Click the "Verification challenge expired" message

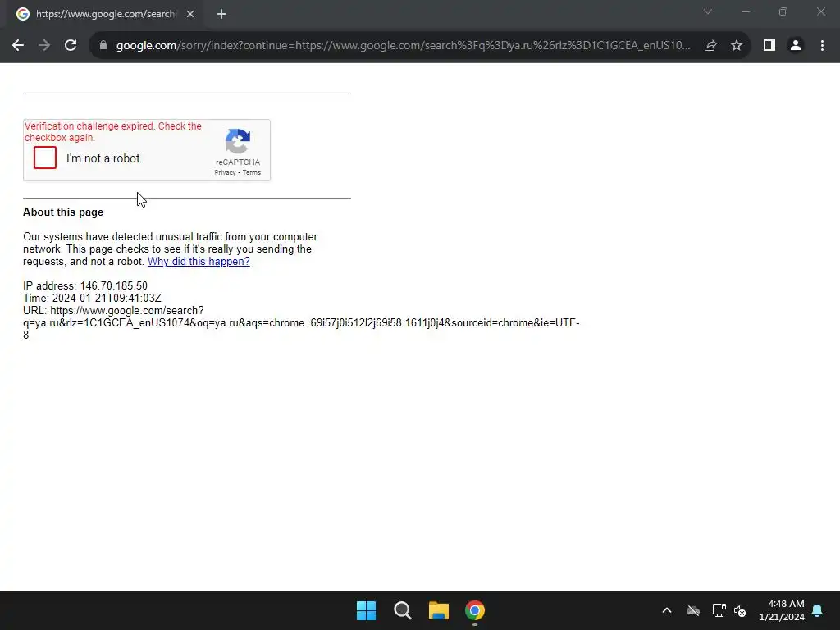click(x=113, y=132)
